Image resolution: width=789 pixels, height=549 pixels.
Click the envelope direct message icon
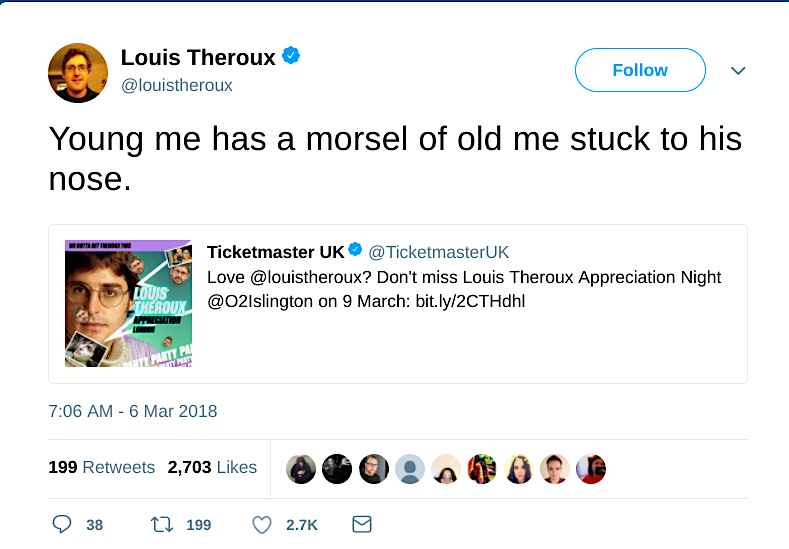tap(362, 524)
